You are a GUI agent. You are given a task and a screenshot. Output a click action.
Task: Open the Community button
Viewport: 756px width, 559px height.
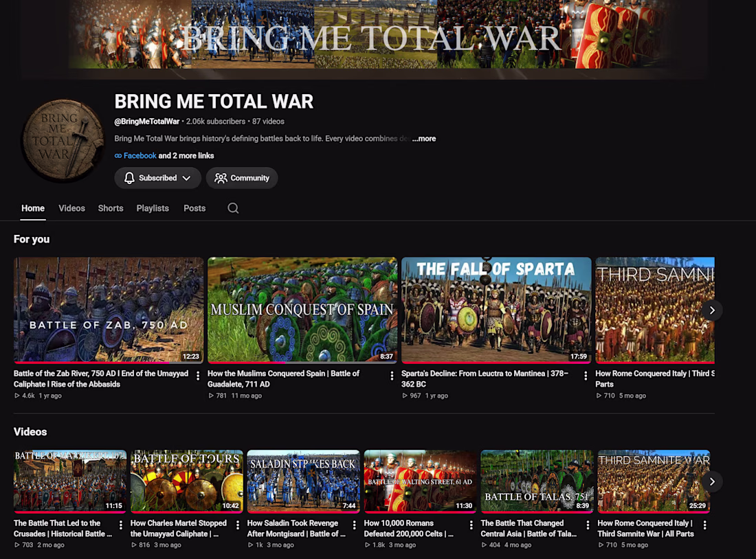pyautogui.click(x=241, y=178)
